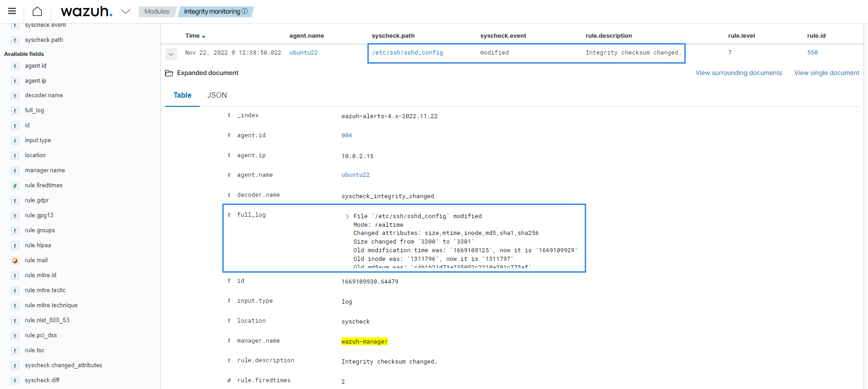The width and height of the screenshot is (868, 389).
Task: Select the full_log sidebar field
Action: coord(35,110)
